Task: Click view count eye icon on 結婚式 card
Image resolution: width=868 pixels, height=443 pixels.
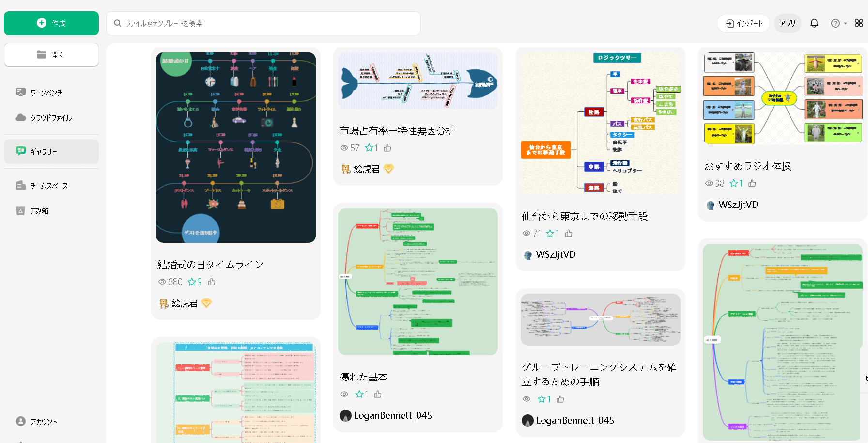Action: 162,282
